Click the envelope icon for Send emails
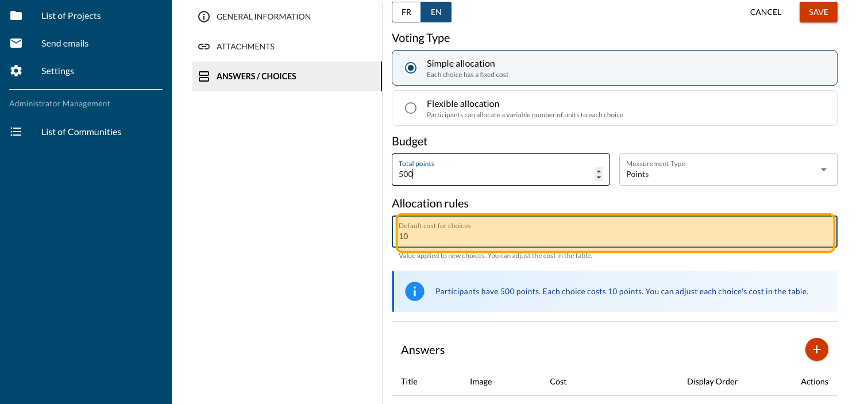Screen dimensions: 868x404 16,43
